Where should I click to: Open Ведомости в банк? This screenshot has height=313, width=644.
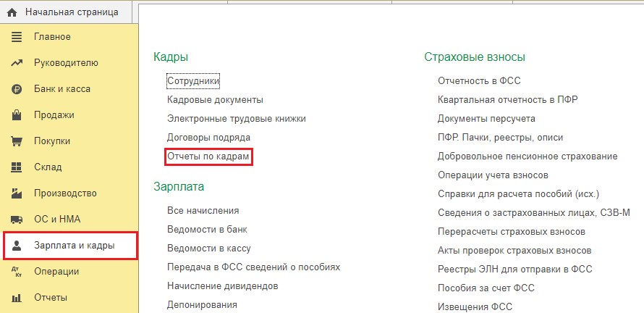207,230
